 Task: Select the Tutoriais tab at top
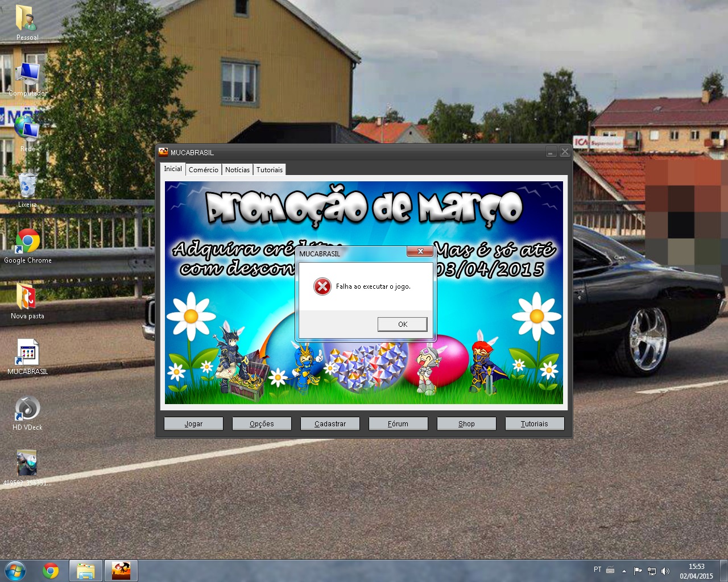click(x=269, y=169)
